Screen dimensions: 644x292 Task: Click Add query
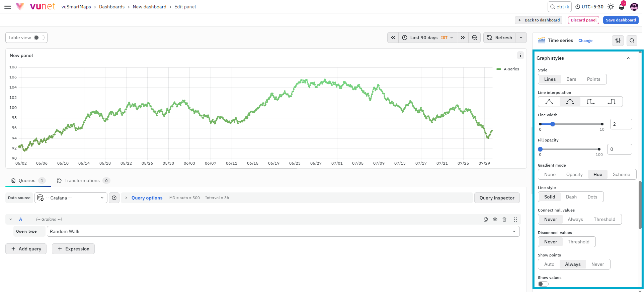(x=26, y=249)
